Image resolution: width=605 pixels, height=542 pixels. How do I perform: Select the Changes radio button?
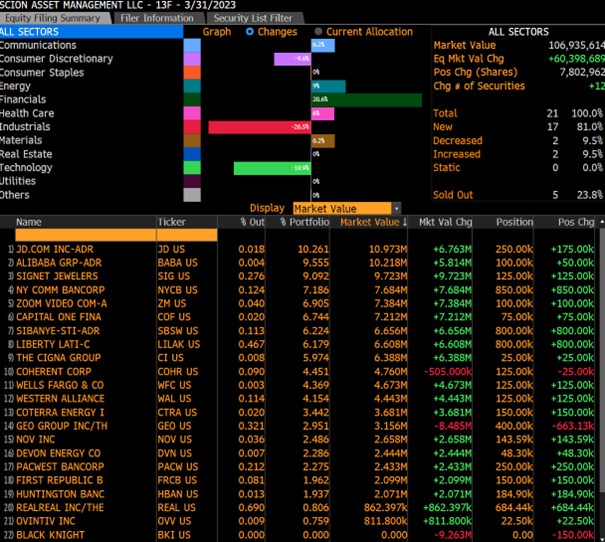251,32
